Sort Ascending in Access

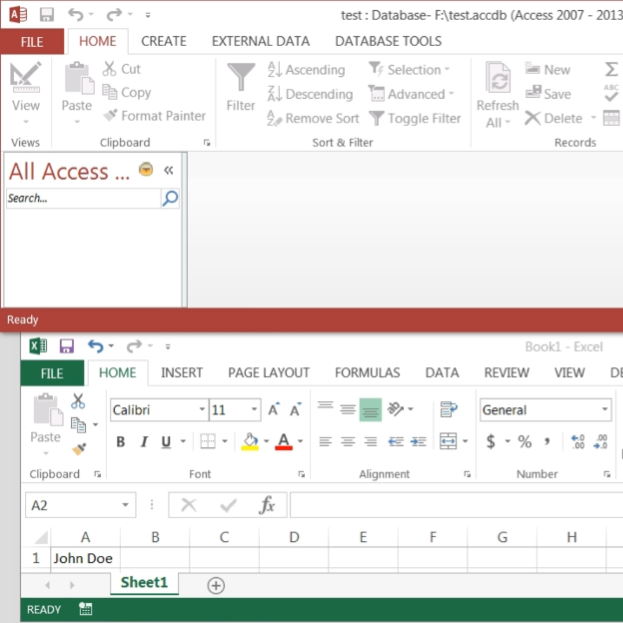tap(306, 70)
